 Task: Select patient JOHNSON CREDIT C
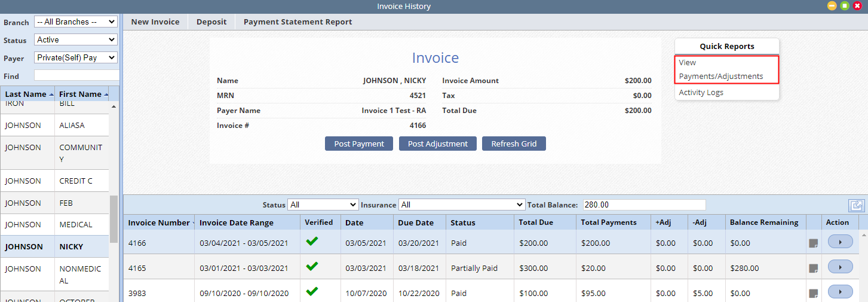pyautogui.click(x=54, y=181)
